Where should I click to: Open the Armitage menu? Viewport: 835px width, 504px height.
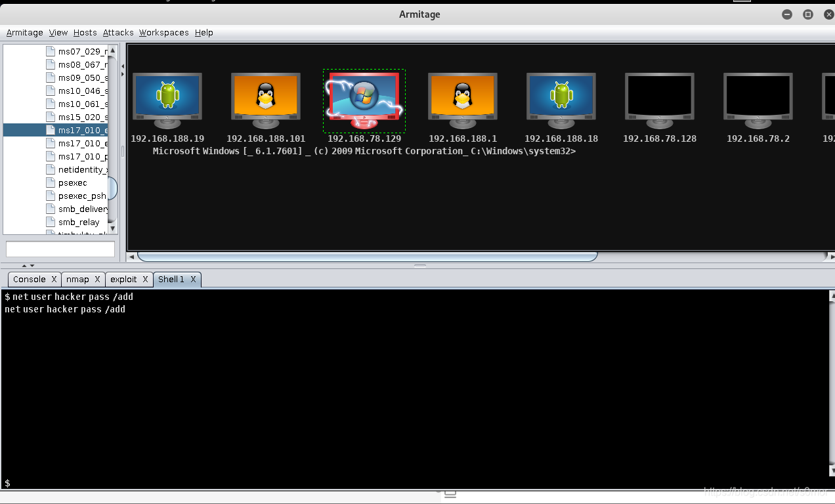(x=25, y=33)
